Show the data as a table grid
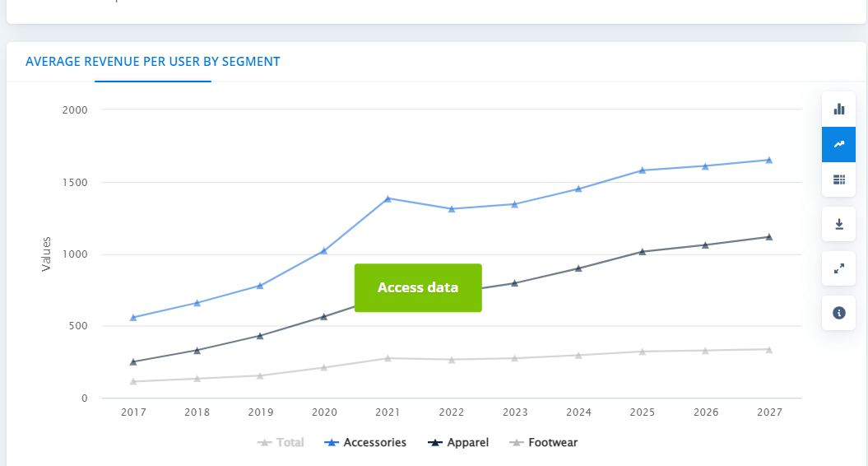Screen dimensions: 868x466 [x=838, y=179]
